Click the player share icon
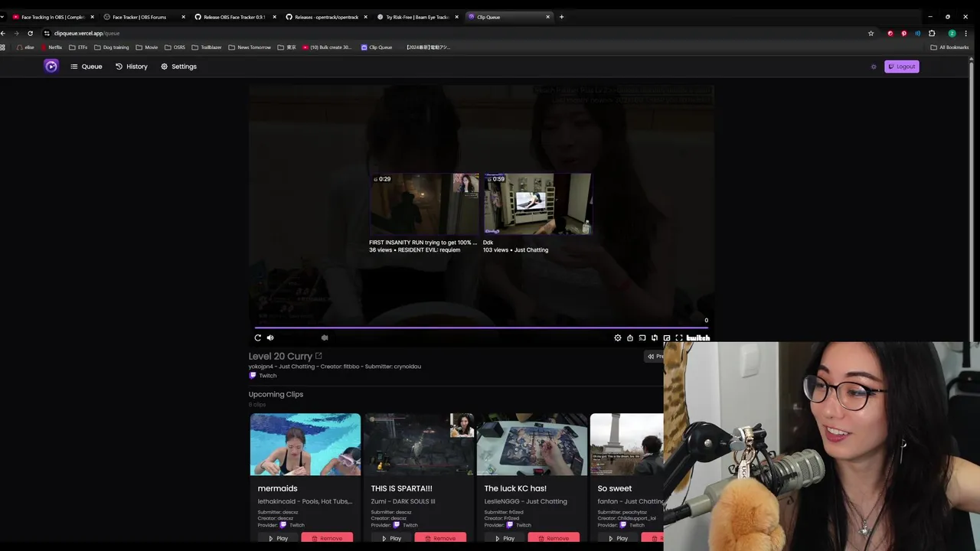This screenshot has width=980, height=551. (630, 337)
